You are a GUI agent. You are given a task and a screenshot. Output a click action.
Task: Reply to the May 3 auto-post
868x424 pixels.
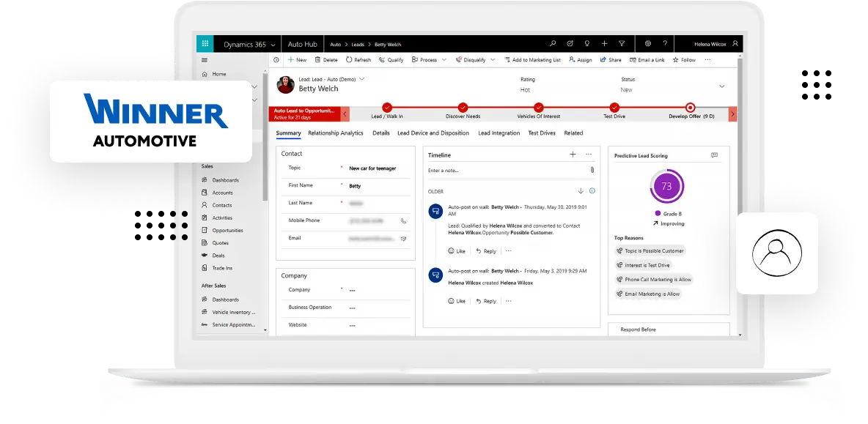pos(486,301)
